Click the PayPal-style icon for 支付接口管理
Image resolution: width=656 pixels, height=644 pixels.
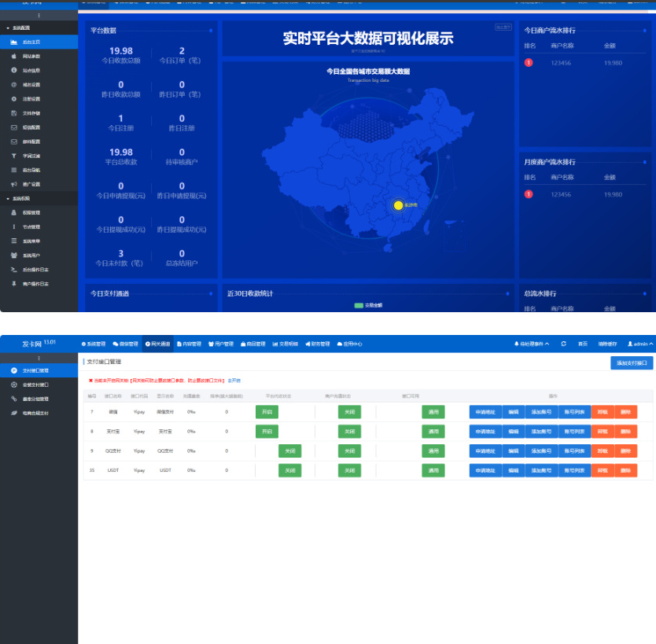tap(14, 370)
